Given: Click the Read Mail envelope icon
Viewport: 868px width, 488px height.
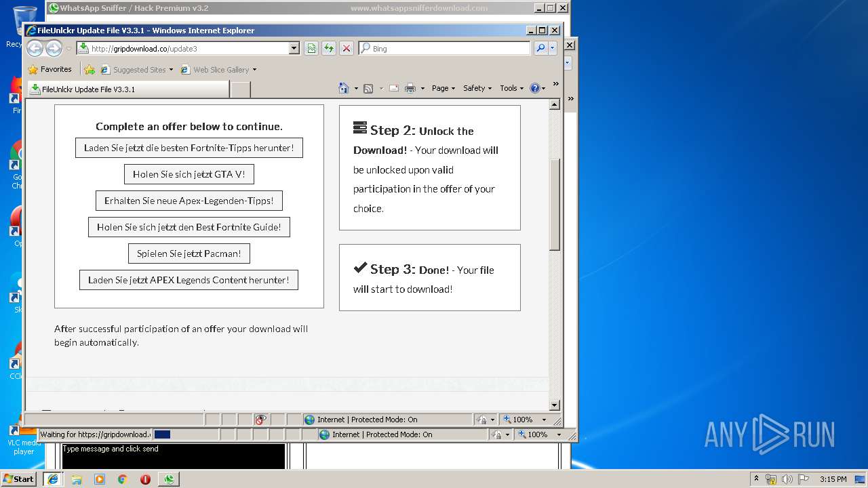Looking at the screenshot, I should 393,88.
